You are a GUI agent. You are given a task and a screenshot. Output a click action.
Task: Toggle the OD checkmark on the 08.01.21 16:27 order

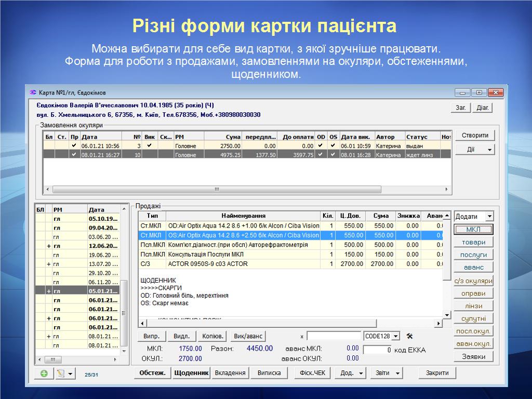pos(321,155)
